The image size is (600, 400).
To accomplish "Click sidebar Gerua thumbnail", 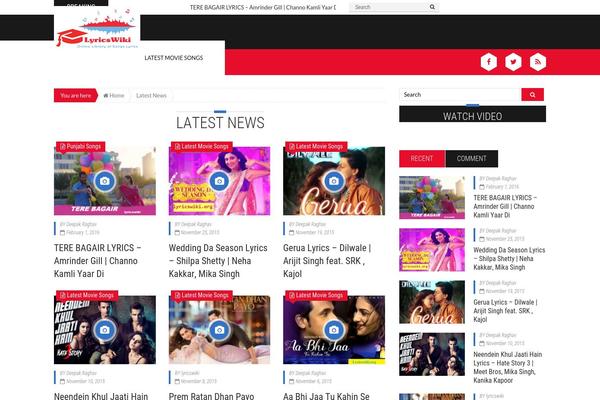I will pyautogui.click(x=432, y=302).
